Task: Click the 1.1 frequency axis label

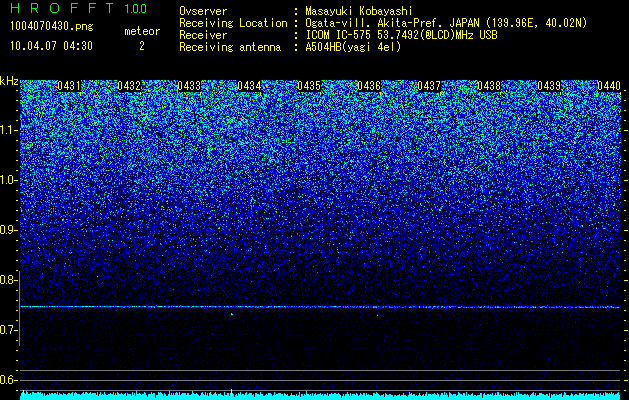Action: click(8, 130)
